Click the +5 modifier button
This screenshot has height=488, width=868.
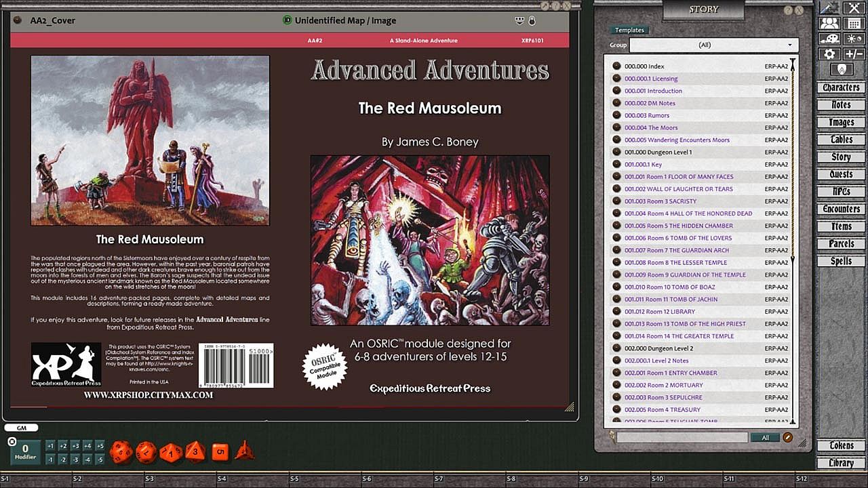100,446
